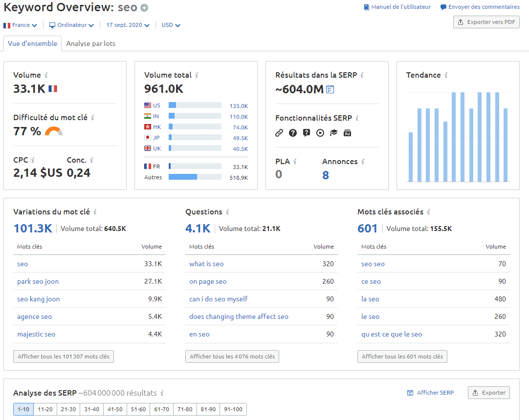Open keyword agence seo
This screenshot has width=529, height=420.
click(x=34, y=316)
